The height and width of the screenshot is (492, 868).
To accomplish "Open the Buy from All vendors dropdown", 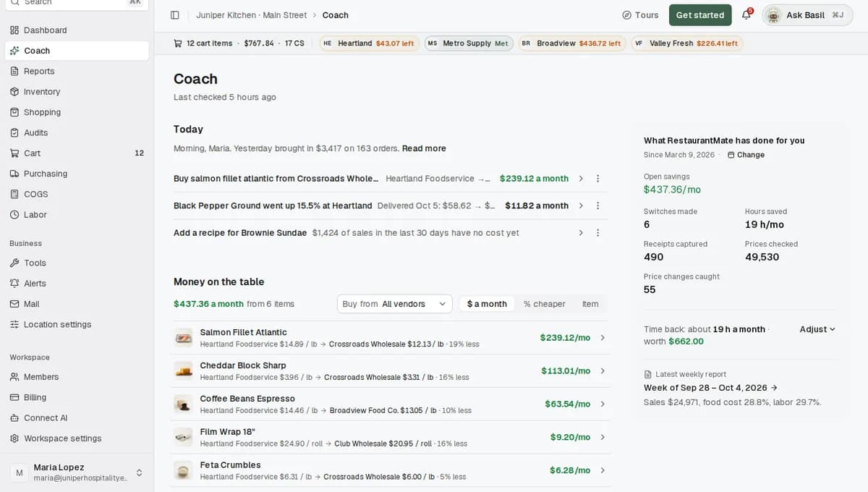I will pos(394,304).
